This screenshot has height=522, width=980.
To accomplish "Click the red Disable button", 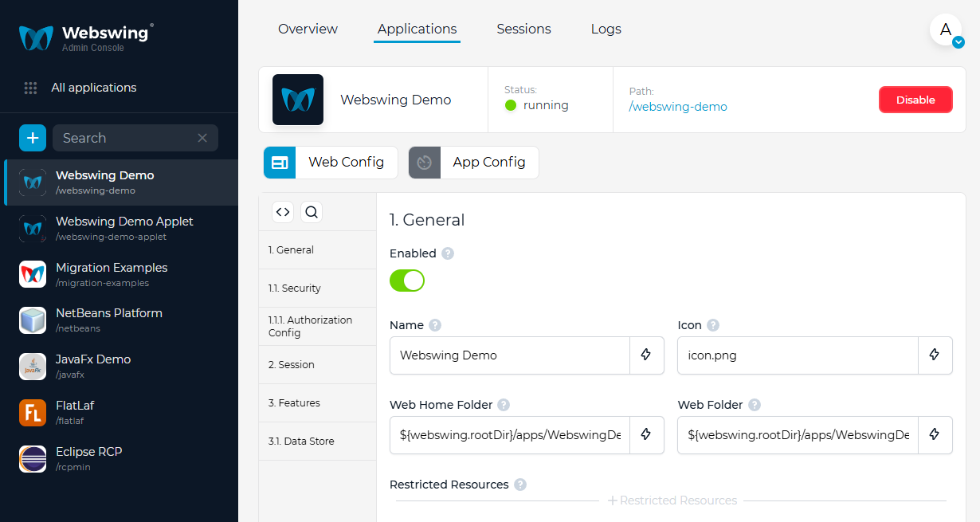I will (915, 100).
